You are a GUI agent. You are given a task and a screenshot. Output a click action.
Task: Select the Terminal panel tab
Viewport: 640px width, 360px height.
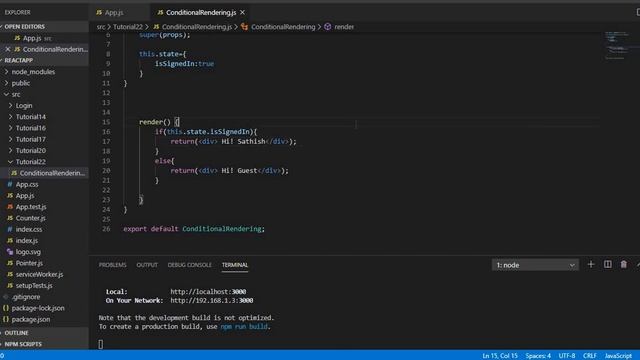[x=235, y=265]
